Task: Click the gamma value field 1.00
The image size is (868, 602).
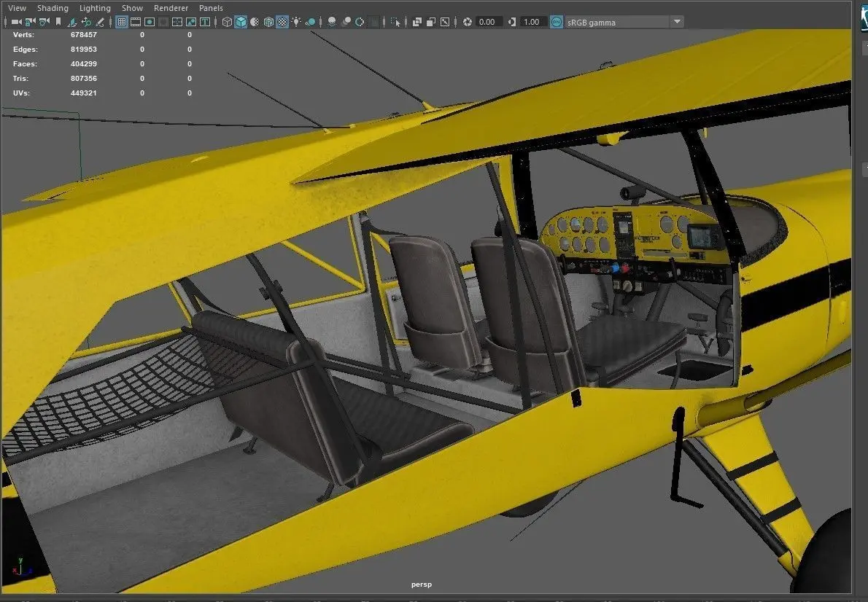Action: click(532, 22)
